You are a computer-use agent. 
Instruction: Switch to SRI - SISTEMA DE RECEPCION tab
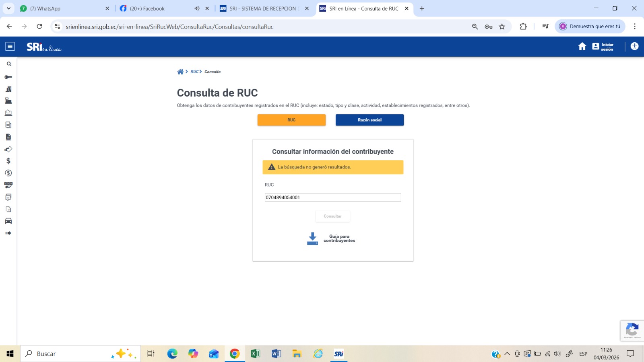point(264,8)
